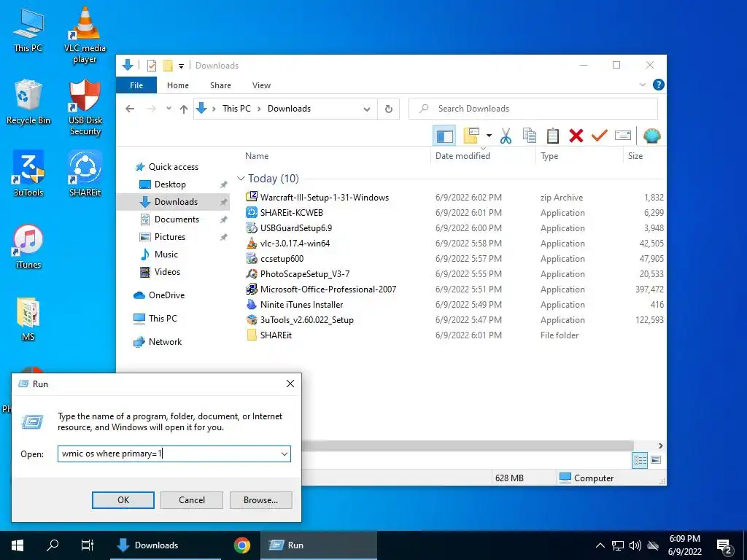Image resolution: width=747 pixels, height=560 pixels.
Task: Click the Properties quick access toolbar icon
Action: click(152, 65)
